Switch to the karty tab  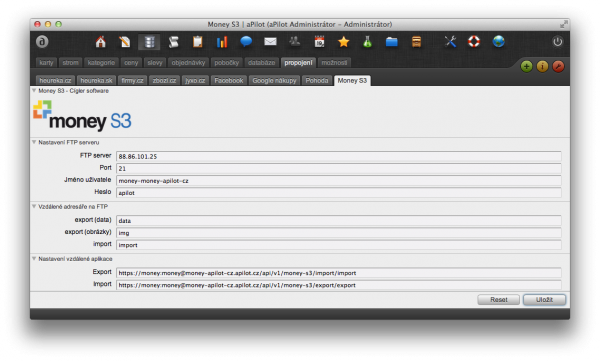(46, 63)
